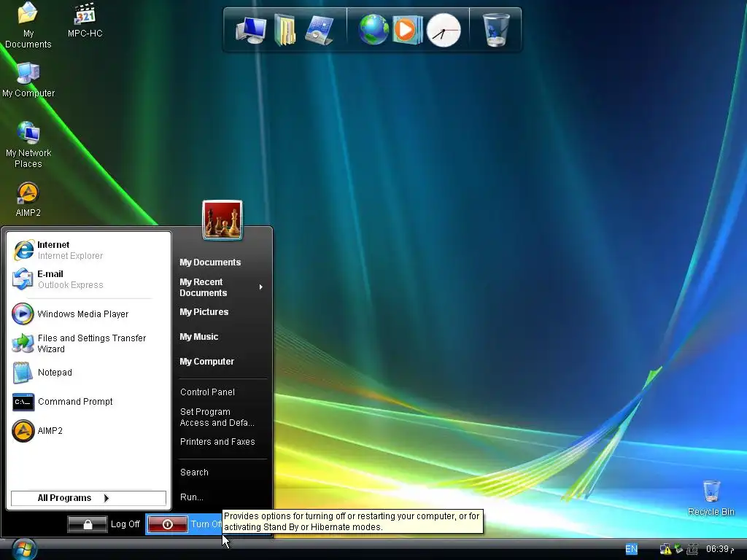This screenshot has width=747, height=560.
Task: Select AIMP2 desktop shortcut icon
Action: coord(28,200)
